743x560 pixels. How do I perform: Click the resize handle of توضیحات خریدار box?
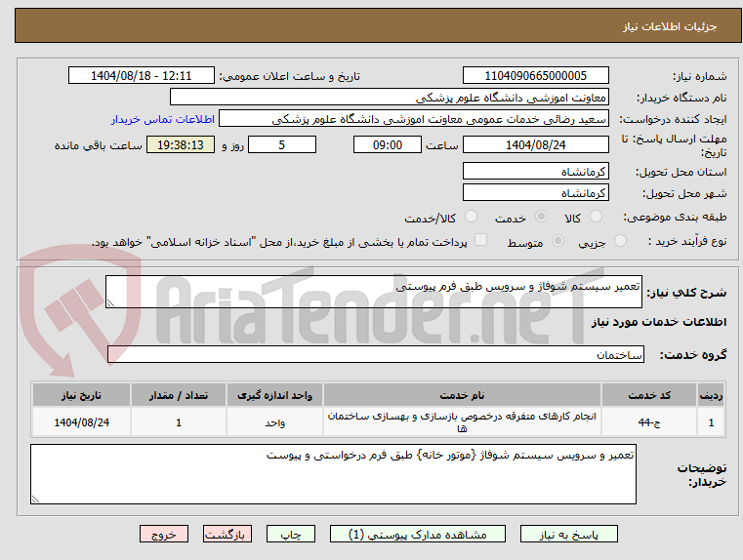click(35, 499)
